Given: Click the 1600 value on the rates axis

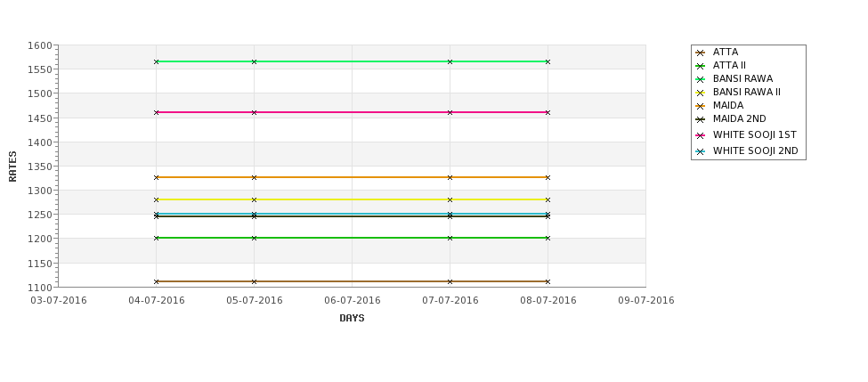Looking at the screenshot, I should (x=40, y=45).
